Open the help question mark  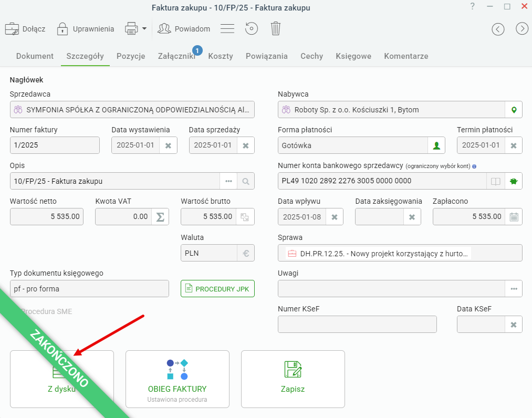(472, 6)
